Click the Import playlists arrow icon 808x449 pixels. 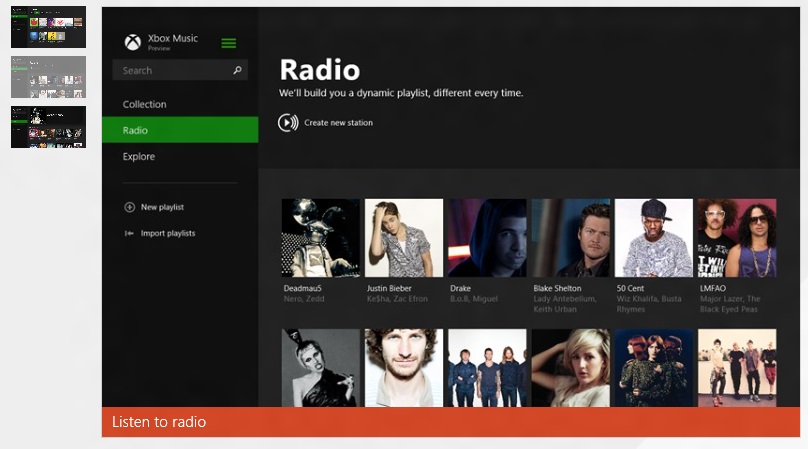click(129, 233)
